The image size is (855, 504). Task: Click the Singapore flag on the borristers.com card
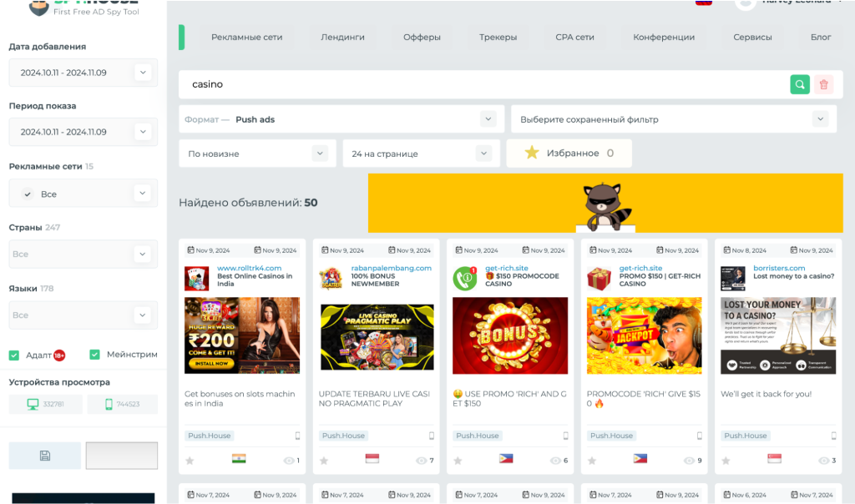pyautogui.click(x=774, y=459)
